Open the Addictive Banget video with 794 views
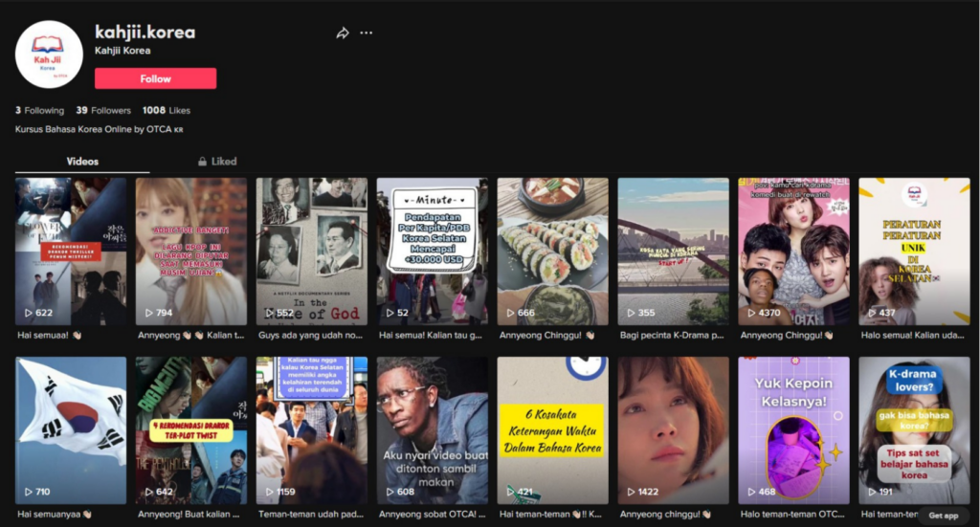 pyautogui.click(x=191, y=251)
